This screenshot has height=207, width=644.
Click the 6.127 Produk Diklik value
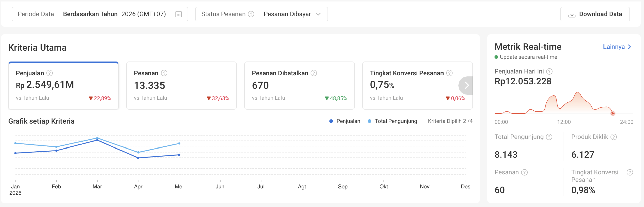click(x=583, y=155)
